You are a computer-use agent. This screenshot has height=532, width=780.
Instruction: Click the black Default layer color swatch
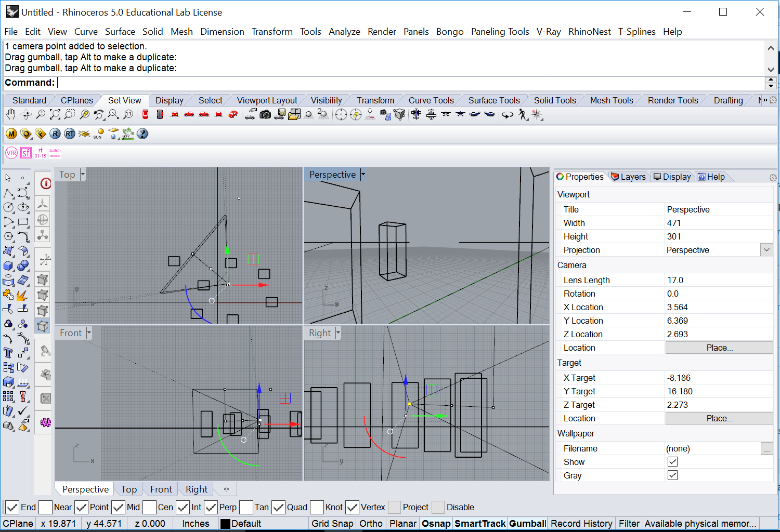(x=225, y=524)
